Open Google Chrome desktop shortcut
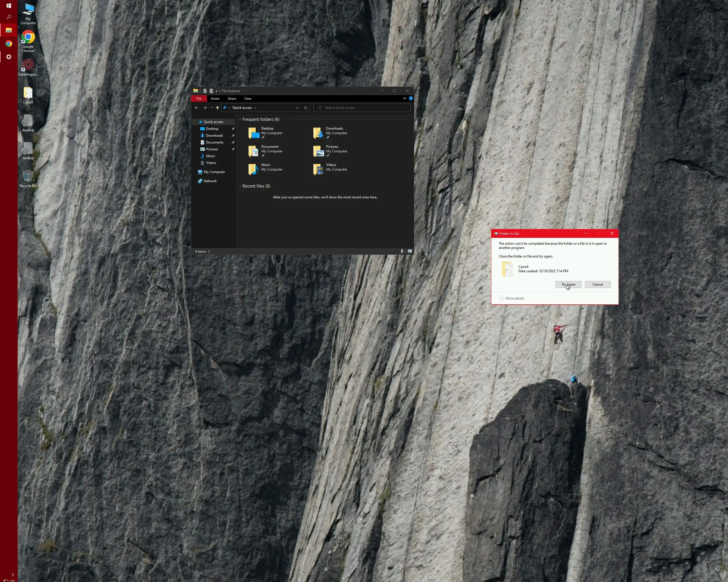The image size is (728, 582). pyautogui.click(x=28, y=41)
